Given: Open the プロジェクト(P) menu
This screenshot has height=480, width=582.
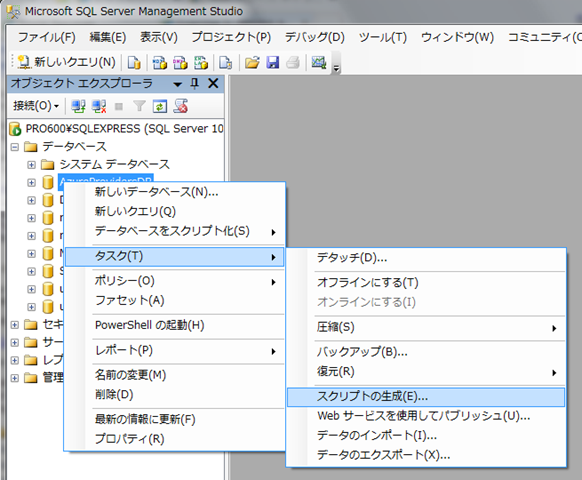Looking at the screenshot, I should pos(231,37).
